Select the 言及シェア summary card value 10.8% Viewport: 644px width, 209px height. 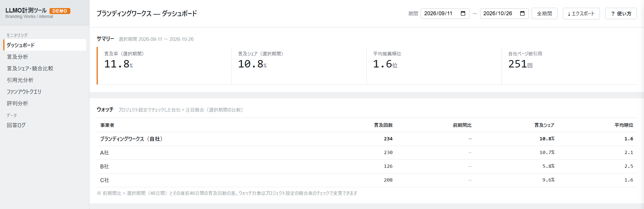point(252,64)
